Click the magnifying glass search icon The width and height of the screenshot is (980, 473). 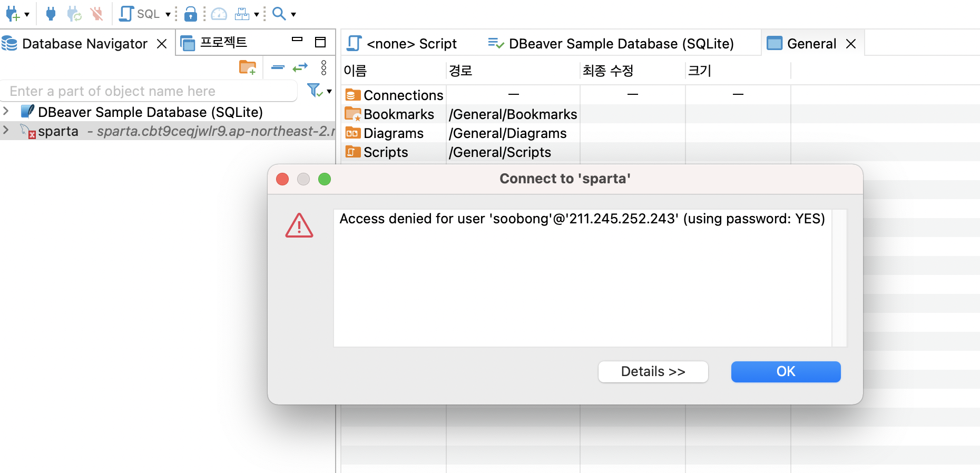(x=279, y=14)
